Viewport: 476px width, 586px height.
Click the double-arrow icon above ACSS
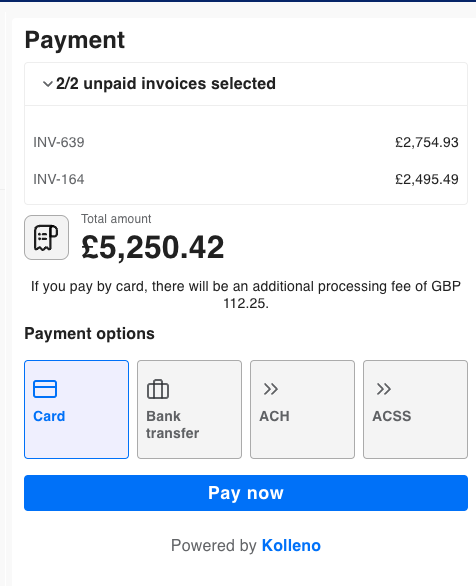[x=384, y=389]
